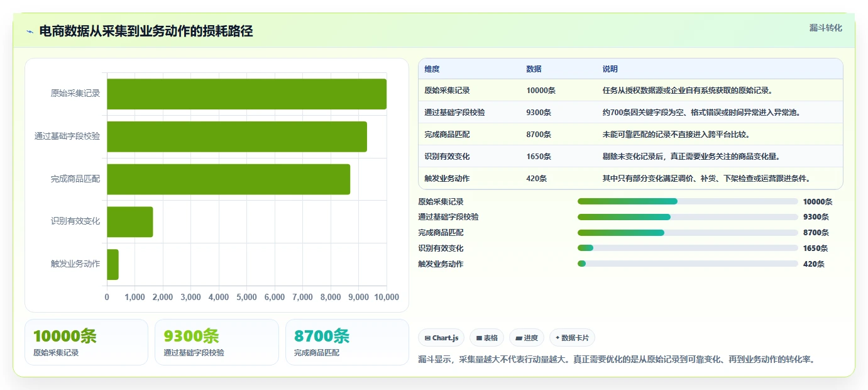Click the 说明 table column header
The image size is (868, 390).
click(x=610, y=69)
